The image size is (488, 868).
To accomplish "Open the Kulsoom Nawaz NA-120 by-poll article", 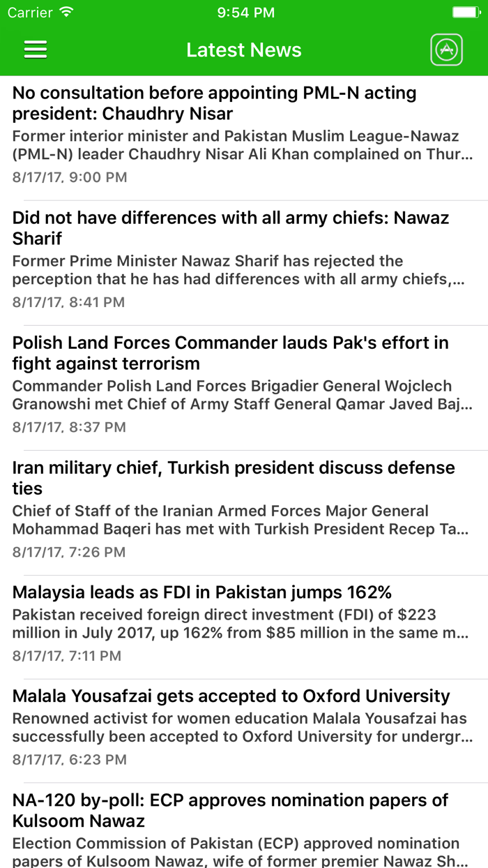I will pos(235,811).
